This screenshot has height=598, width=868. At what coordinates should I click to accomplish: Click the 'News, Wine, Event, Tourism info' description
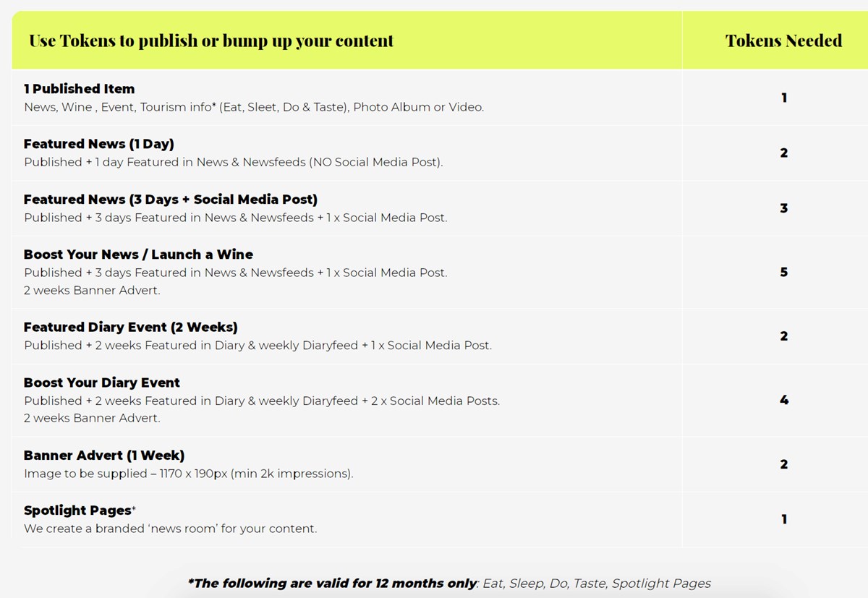(x=254, y=107)
